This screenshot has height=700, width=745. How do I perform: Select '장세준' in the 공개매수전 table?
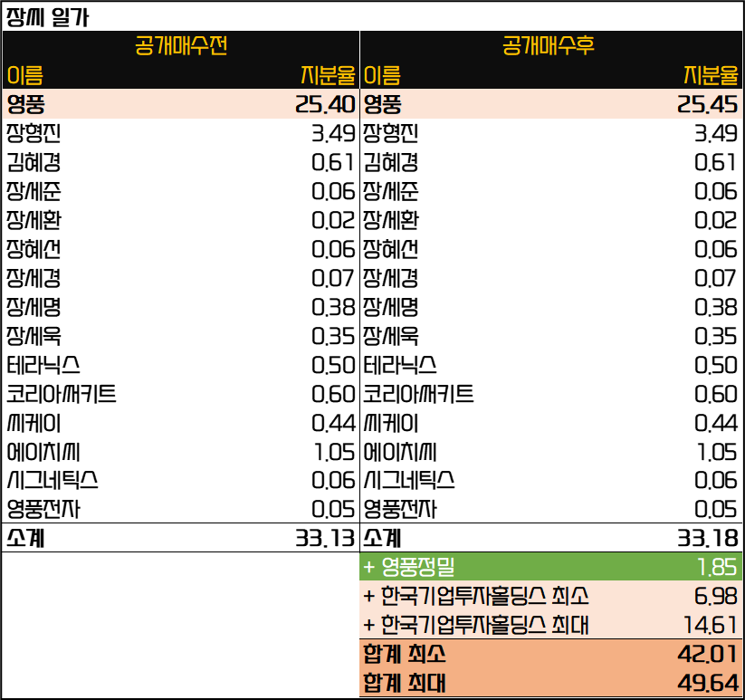coord(33,191)
